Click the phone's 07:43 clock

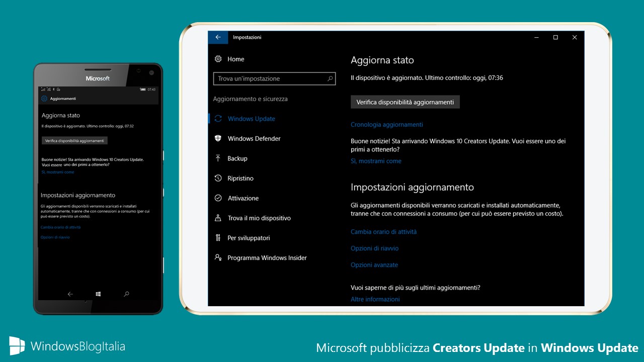tap(151, 89)
